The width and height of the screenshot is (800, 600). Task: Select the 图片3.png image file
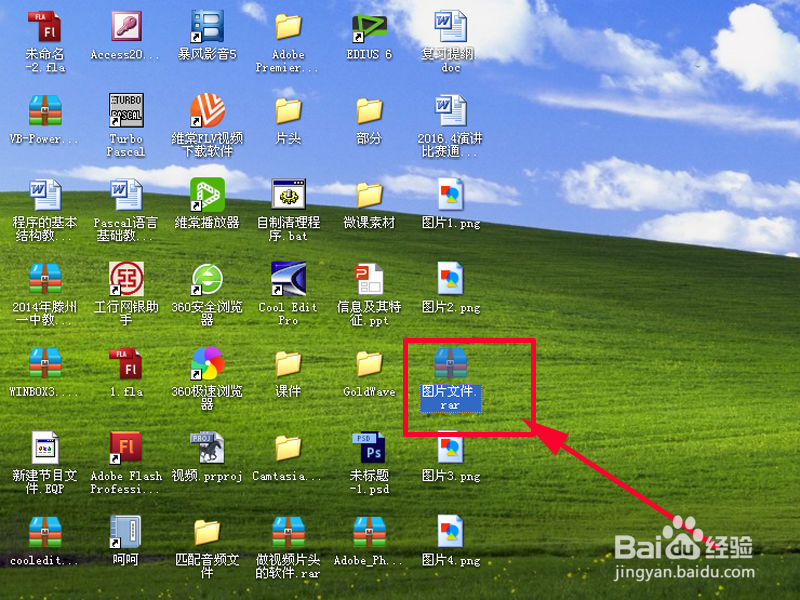coord(451,447)
